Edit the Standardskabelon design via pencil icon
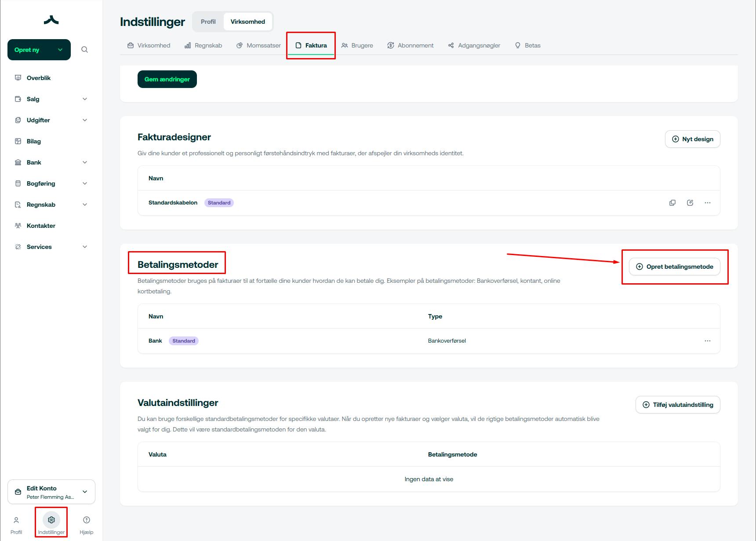The image size is (756, 541). tap(690, 203)
